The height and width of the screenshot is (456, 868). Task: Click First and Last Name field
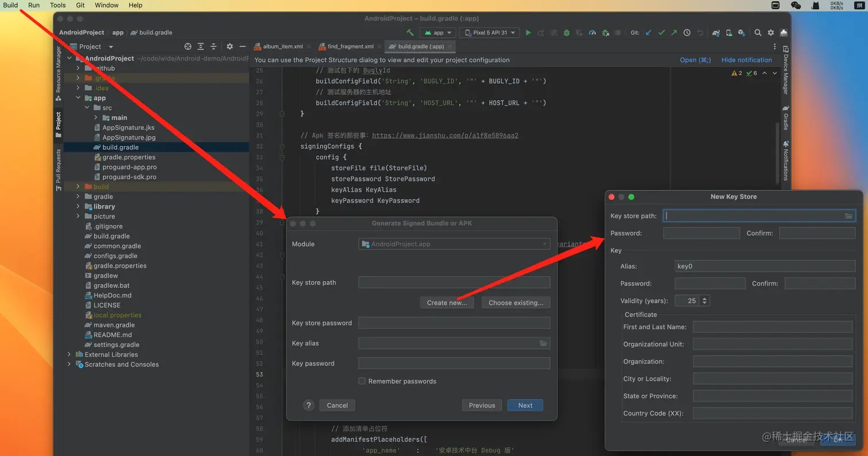[773, 327]
